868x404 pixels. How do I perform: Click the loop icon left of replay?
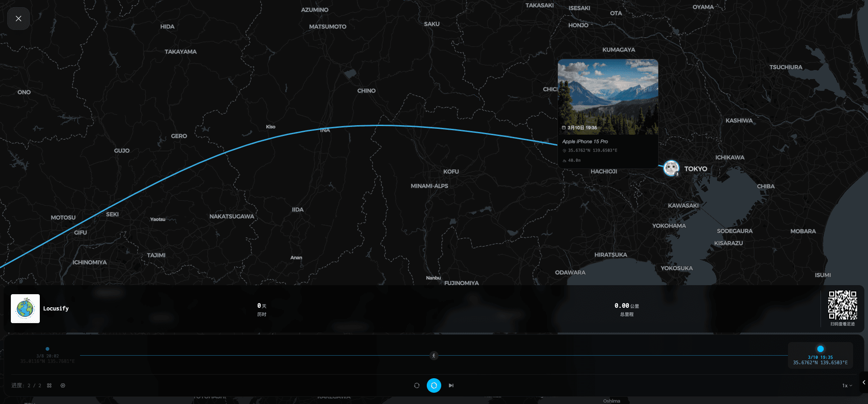(x=417, y=385)
